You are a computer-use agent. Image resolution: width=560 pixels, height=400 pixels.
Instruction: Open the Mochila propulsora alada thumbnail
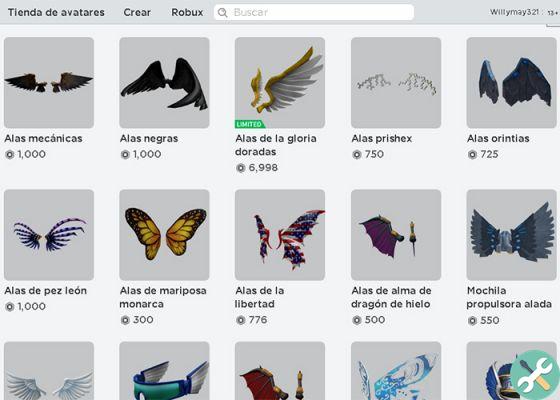pyautogui.click(x=511, y=235)
